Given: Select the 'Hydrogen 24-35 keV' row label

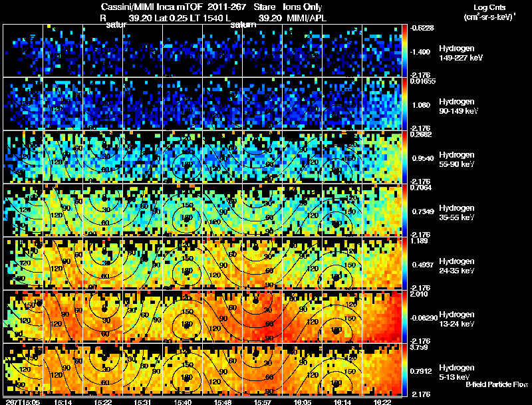Looking at the screenshot, I should [457, 266].
